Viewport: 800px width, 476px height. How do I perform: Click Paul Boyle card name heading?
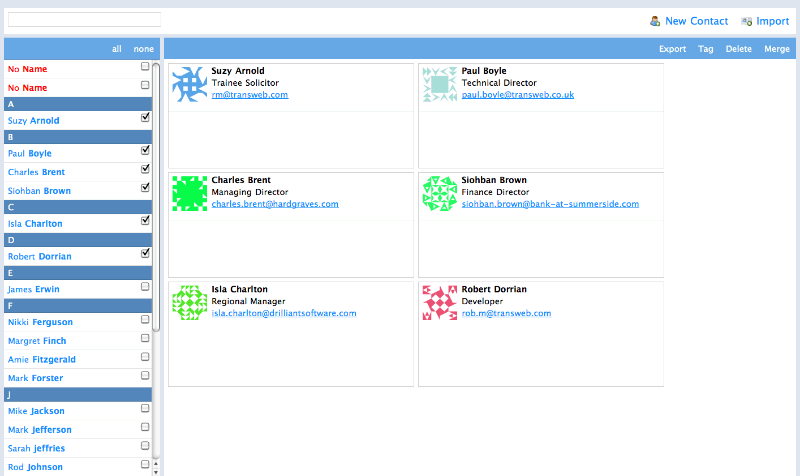[x=484, y=71]
